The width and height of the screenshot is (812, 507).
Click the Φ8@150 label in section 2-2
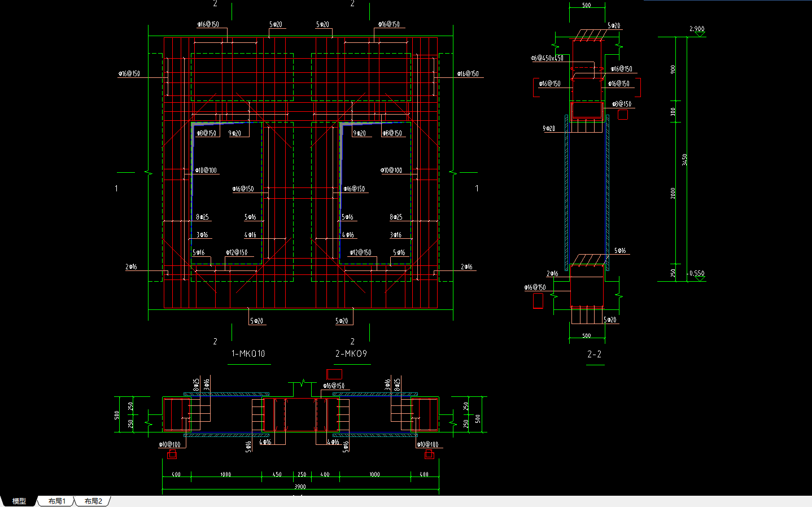coord(622,104)
